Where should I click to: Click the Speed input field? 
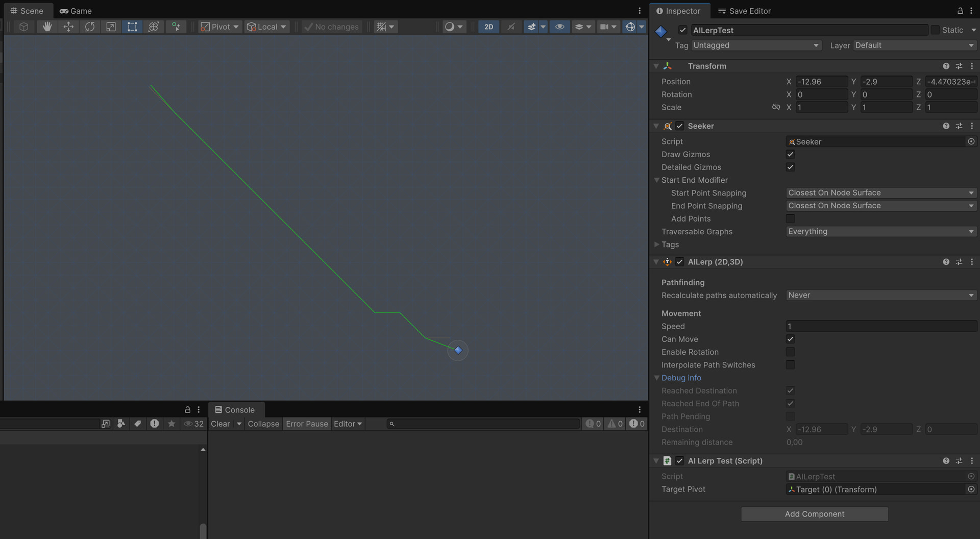coord(880,326)
